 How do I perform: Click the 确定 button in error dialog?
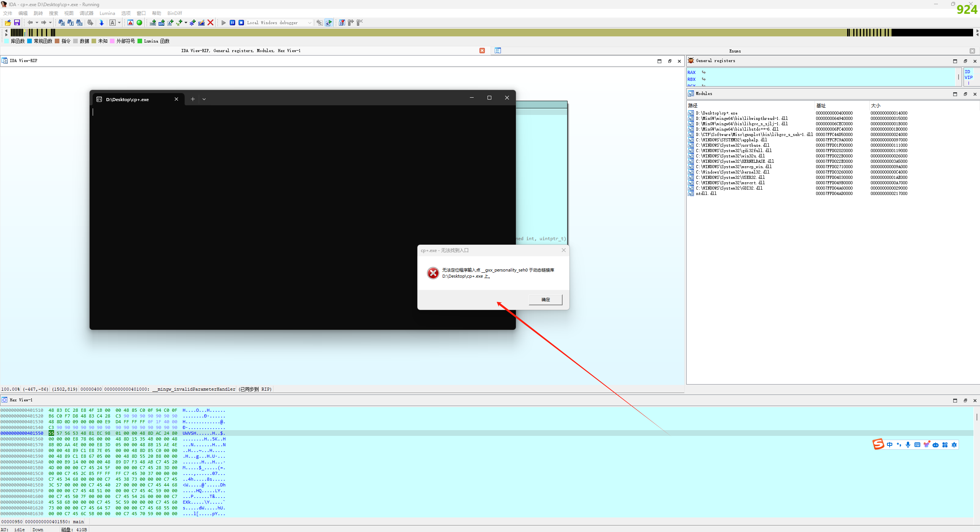pyautogui.click(x=545, y=300)
